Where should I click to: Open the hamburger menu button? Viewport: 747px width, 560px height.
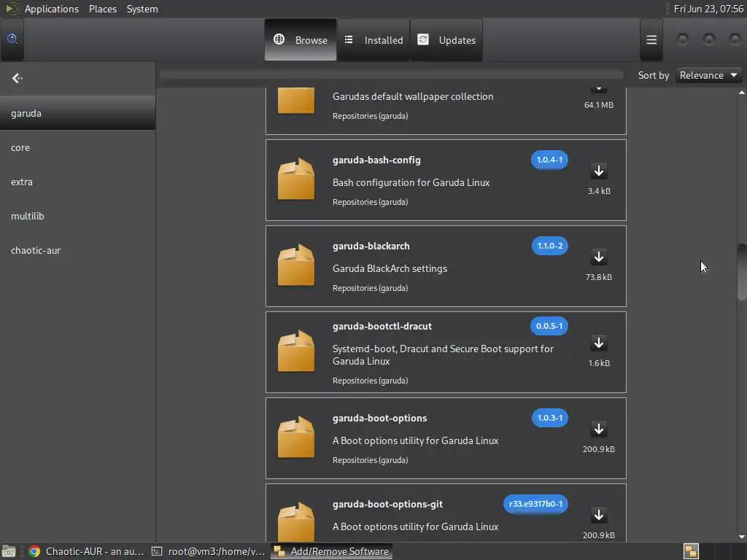[651, 40]
